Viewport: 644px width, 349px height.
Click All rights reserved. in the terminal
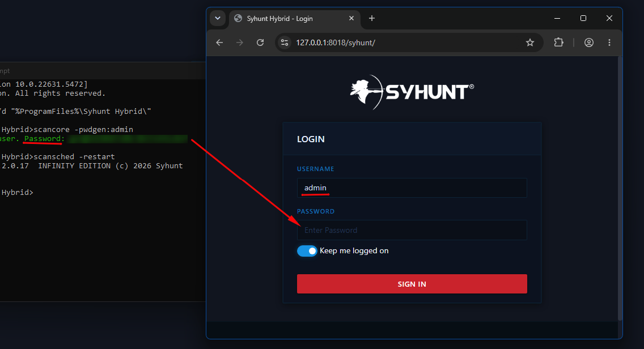click(60, 93)
